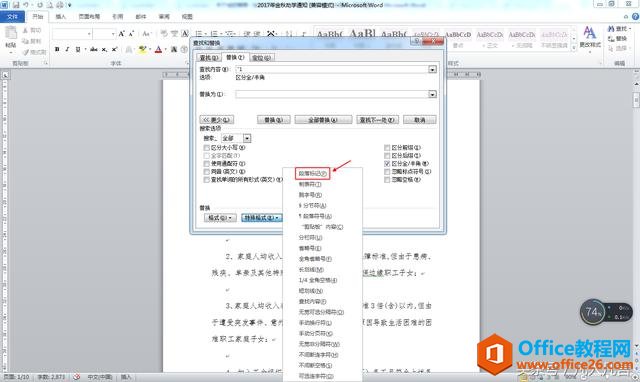Click the bullet list icon
The width and height of the screenshot is (640, 382).
[199, 34]
